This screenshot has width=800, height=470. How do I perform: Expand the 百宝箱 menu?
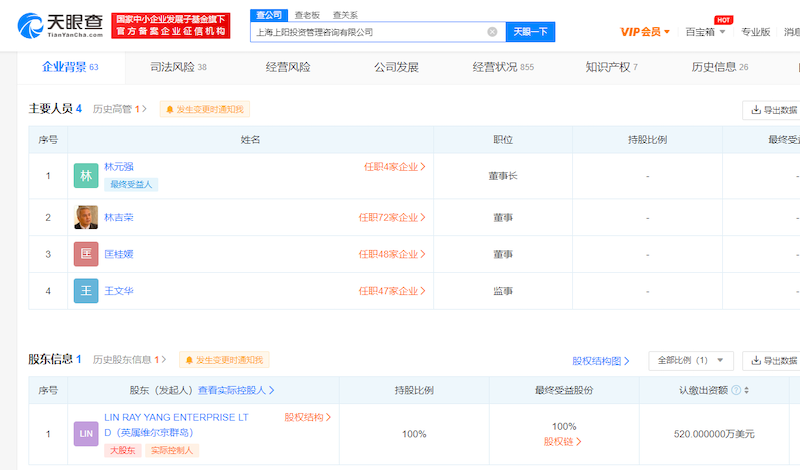[x=705, y=32]
